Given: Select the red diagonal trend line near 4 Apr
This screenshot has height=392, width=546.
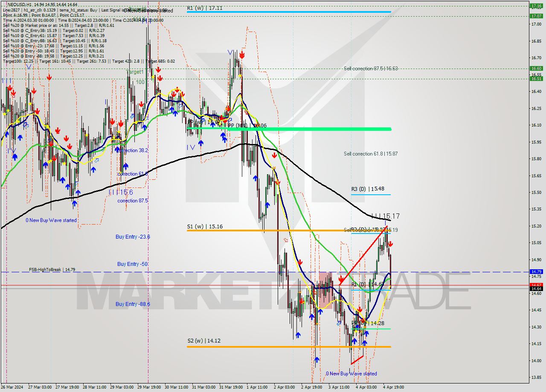Looking at the screenshot, I should (363, 255).
